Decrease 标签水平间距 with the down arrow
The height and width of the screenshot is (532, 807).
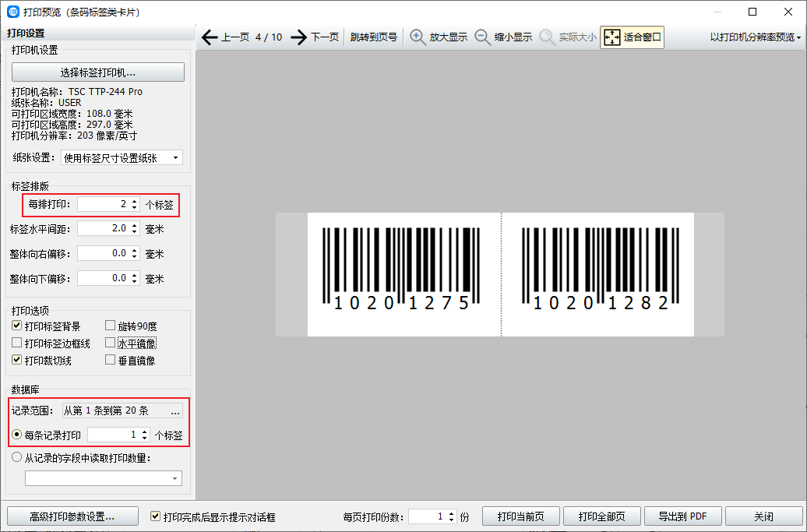[x=134, y=232]
